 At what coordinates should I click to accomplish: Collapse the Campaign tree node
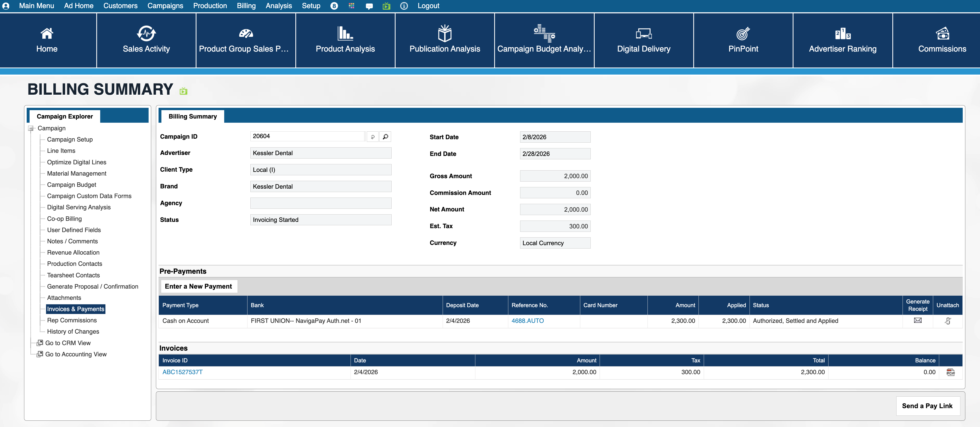tap(31, 129)
